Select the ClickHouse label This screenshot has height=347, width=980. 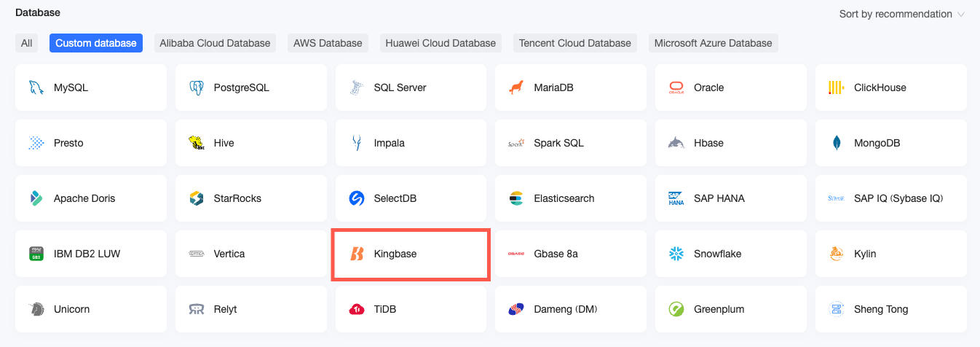[880, 87]
